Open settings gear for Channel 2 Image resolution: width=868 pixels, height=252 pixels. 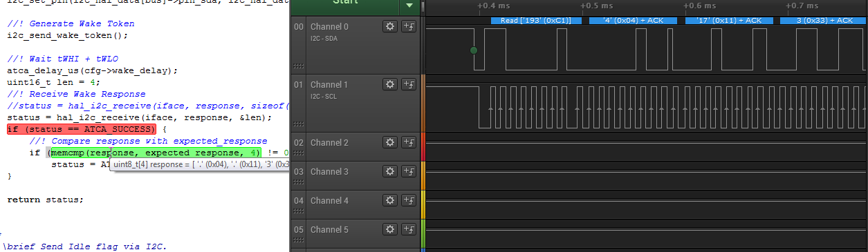click(390, 142)
